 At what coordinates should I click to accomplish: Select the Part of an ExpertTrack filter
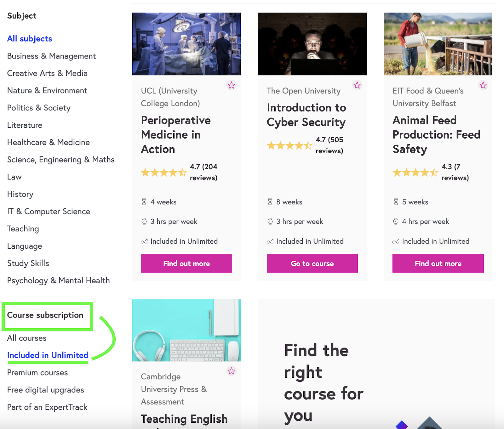click(x=47, y=407)
